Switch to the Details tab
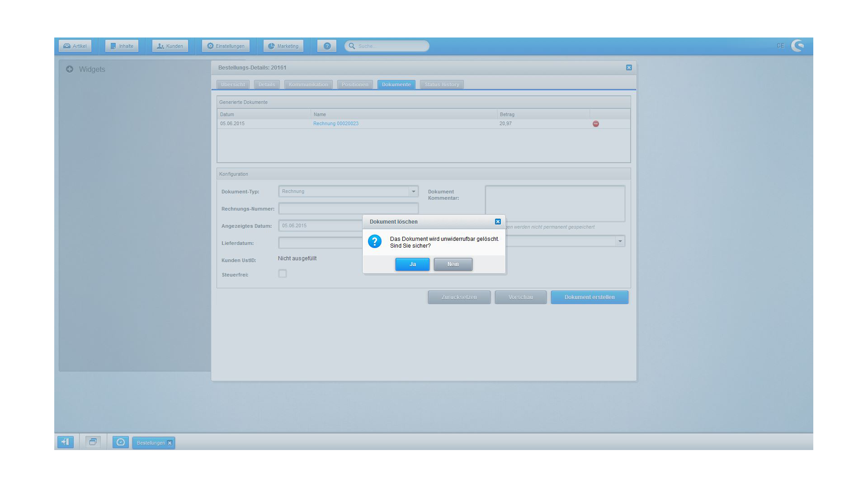This screenshot has height=488, width=868. click(267, 84)
